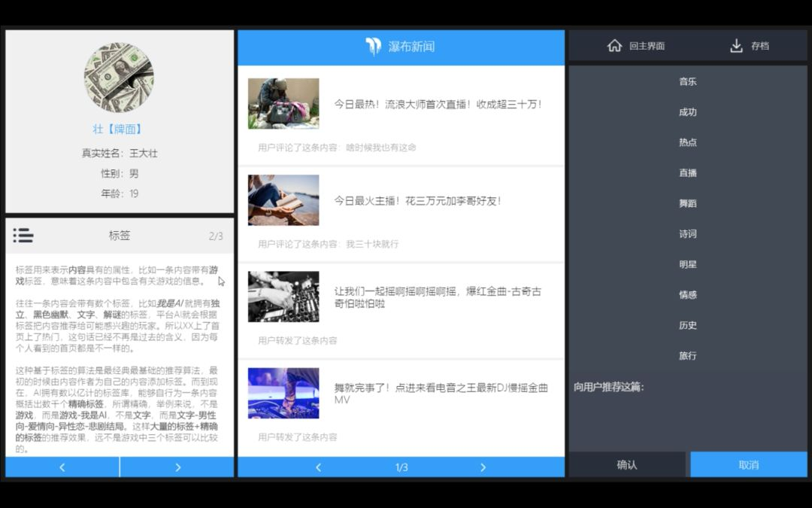Open the reading-by-the-sea thumbnail
812x508 pixels.
tap(283, 200)
